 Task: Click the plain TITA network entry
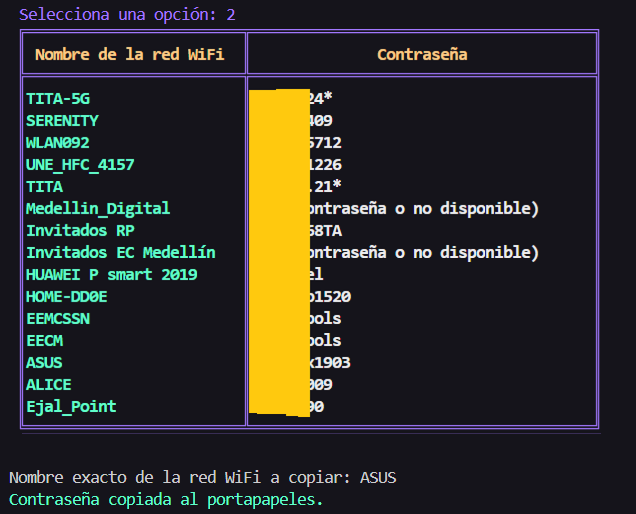pos(44,187)
